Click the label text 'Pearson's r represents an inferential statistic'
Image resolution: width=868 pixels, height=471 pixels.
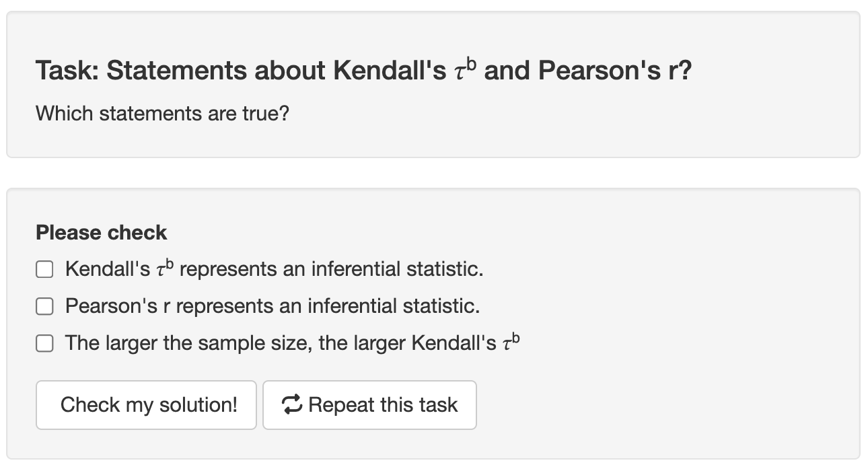[272, 306]
